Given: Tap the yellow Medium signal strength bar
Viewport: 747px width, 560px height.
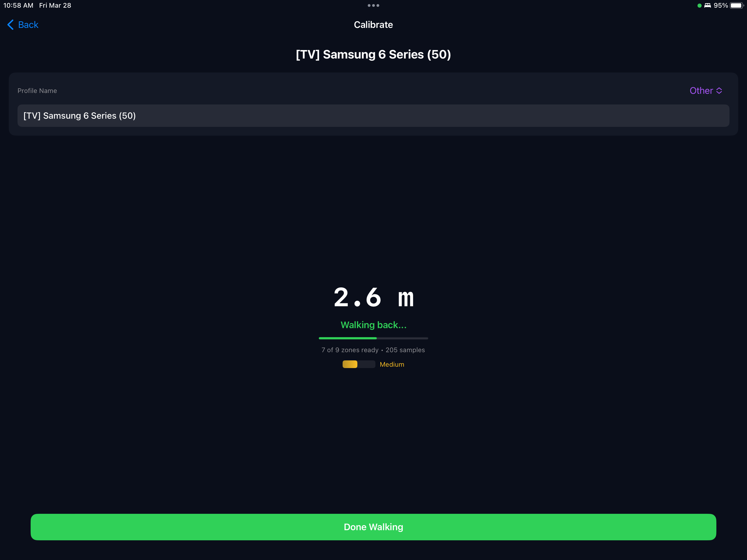Looking at the screenshot, I should [x=359, y=364].
